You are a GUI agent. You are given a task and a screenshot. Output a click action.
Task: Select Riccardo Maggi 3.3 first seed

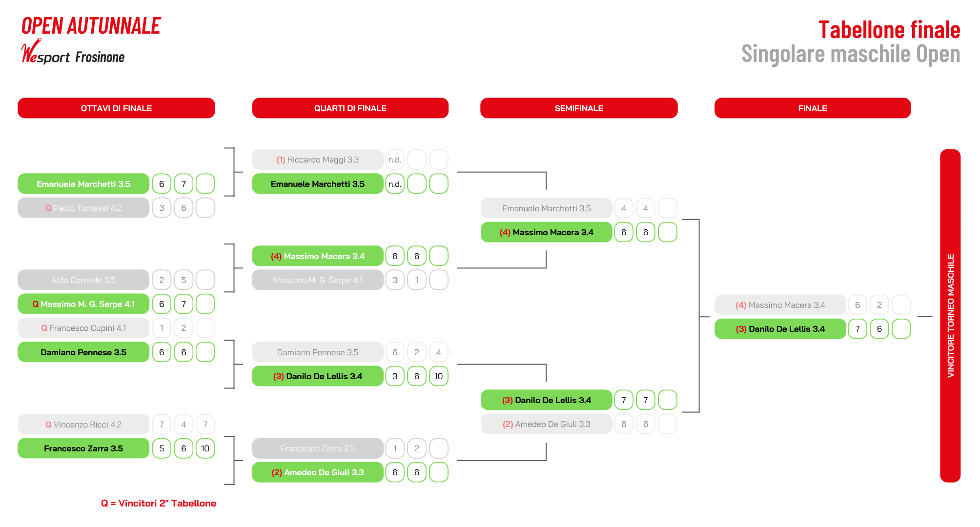318,160
